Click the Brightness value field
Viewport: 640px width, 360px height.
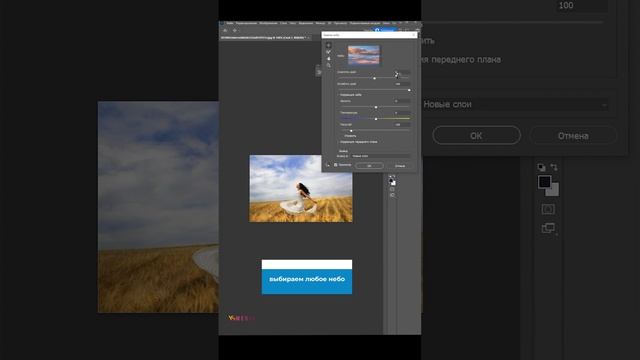(x=402, y=101)
